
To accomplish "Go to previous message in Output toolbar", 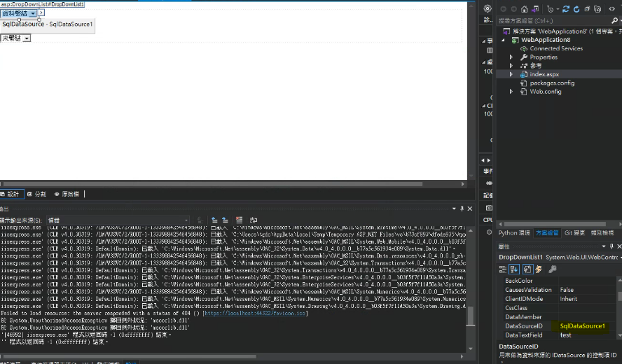I will pyautogui.click(x=214, y=220).
